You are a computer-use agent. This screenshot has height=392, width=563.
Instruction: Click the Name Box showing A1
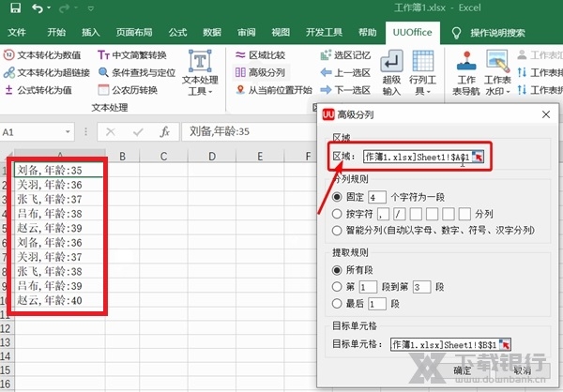[32, 132]
